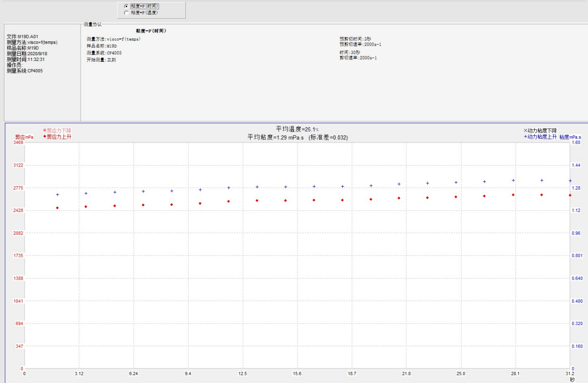Click the 剪应力下降 legend square marker
Viewport: 588px width, 383px height.
[x=45, y=130]
